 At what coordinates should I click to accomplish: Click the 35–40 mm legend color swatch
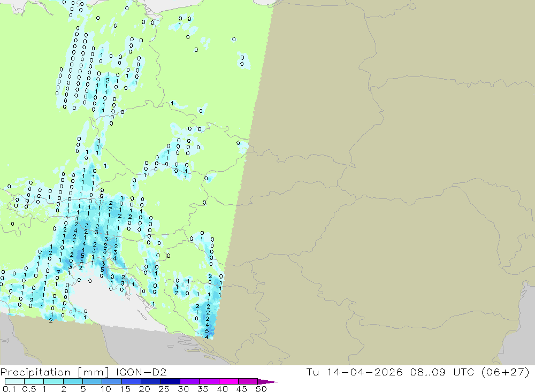pyautogui.click(x=209, y=381)
